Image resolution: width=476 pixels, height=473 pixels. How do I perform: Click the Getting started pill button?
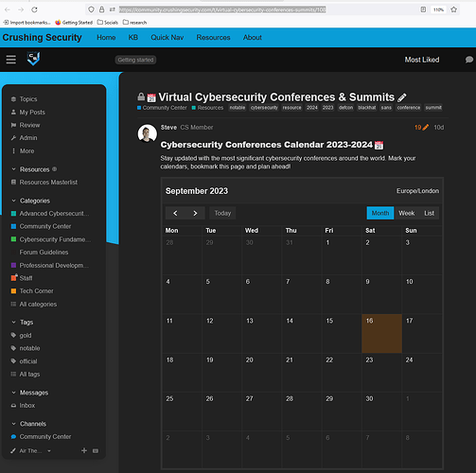point(135,60)
